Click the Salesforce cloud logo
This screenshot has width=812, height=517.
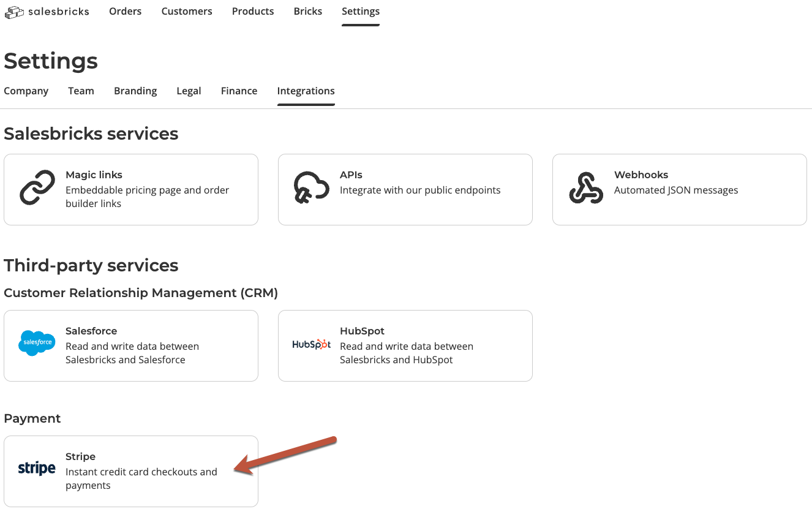pos(37,343)
